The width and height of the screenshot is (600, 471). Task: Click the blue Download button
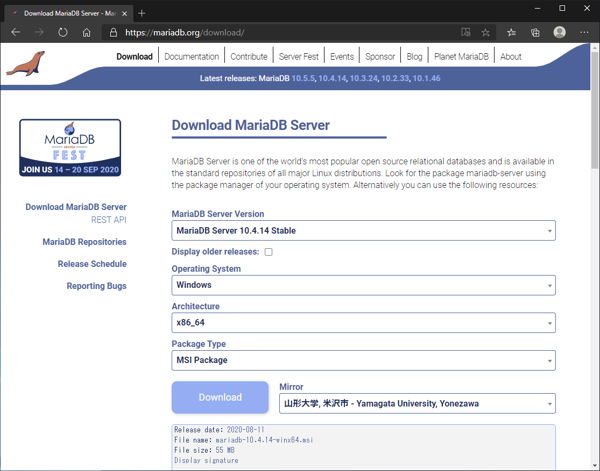pyautogui.click(x=220, y=397)
